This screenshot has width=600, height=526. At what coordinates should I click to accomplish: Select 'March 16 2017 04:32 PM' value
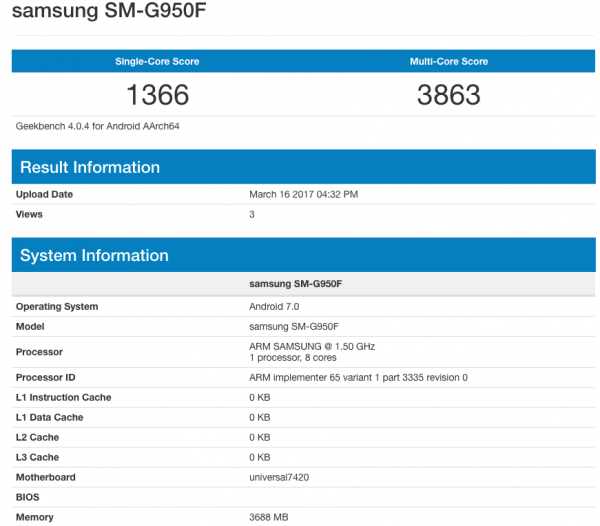(x=304, y=194)
